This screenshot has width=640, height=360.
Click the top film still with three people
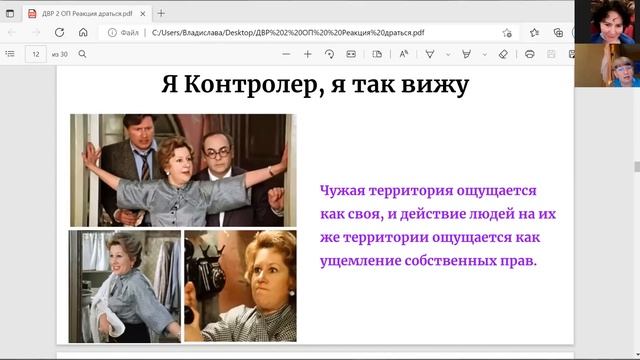pyautogui.click(x=183, y=170)
